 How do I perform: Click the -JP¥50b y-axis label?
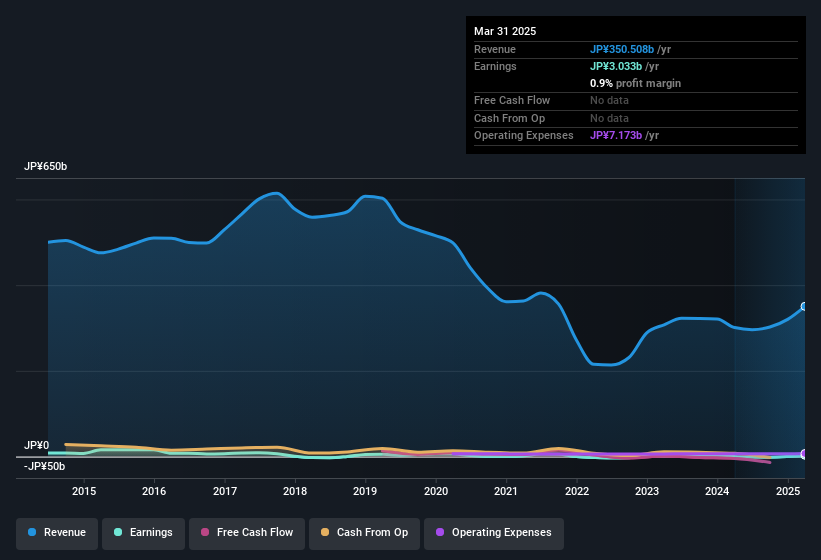click(x=45, y=466)
